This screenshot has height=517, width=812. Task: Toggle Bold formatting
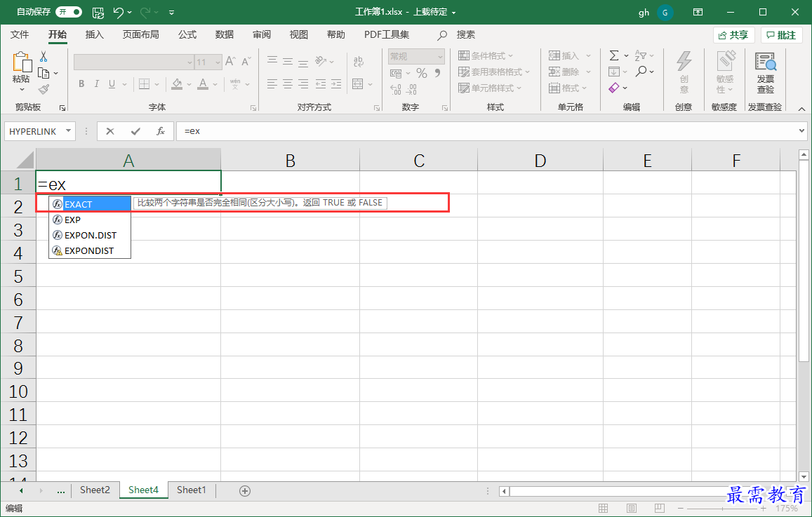(x=81, y=84)
